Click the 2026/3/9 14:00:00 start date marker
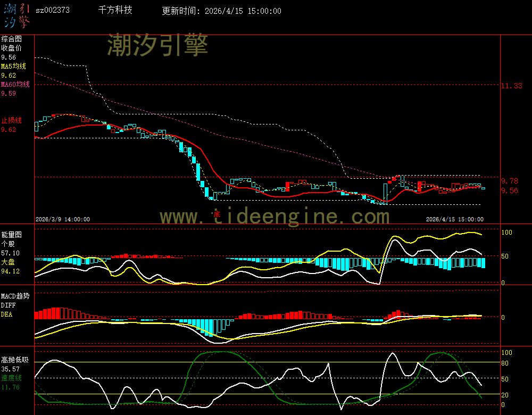Image resolution: width=532 pixels, height=415 pixels. 63,219
